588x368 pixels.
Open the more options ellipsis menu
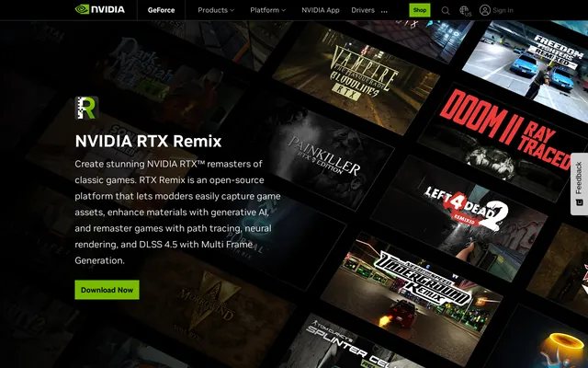click(x=384, y=11)
